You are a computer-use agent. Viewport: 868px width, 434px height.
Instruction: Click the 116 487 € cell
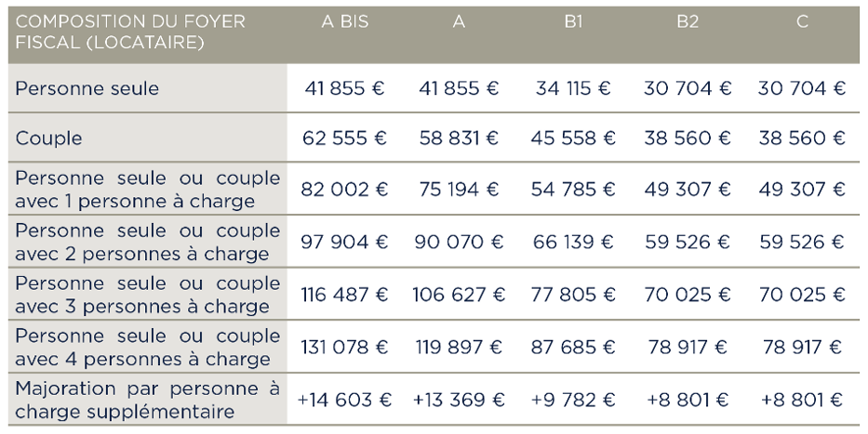pyautogui.click(x=344, y=295)
